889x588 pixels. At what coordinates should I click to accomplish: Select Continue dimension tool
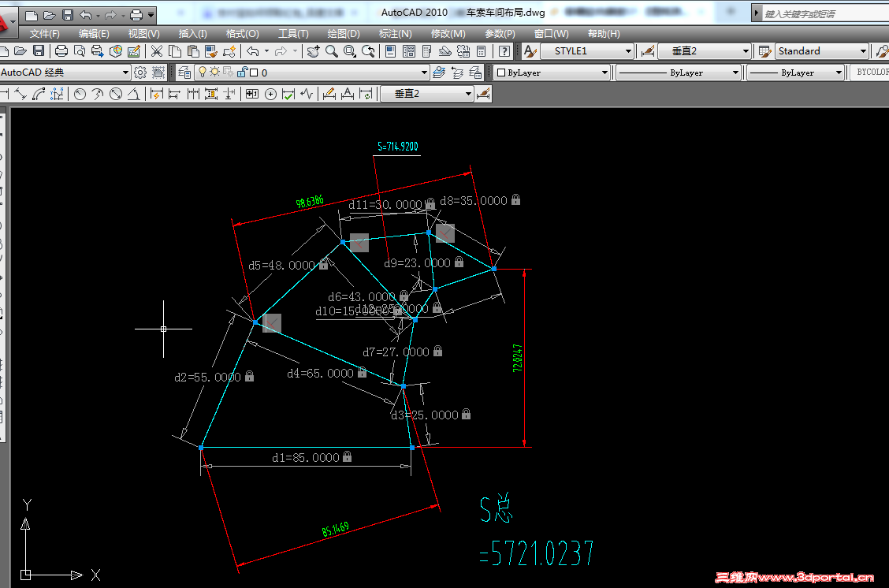[x=193, y=94]
